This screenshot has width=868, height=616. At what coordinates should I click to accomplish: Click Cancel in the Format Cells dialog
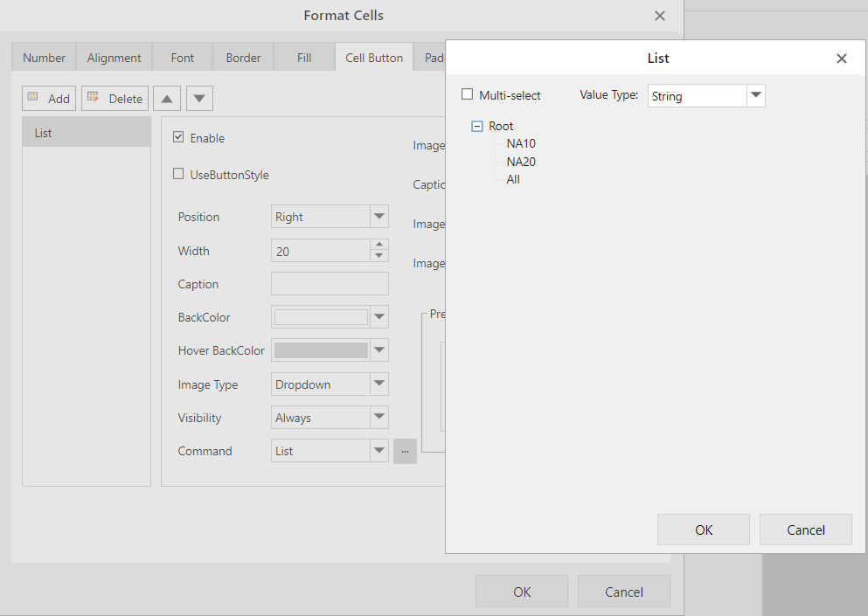(x=623, y=592)
